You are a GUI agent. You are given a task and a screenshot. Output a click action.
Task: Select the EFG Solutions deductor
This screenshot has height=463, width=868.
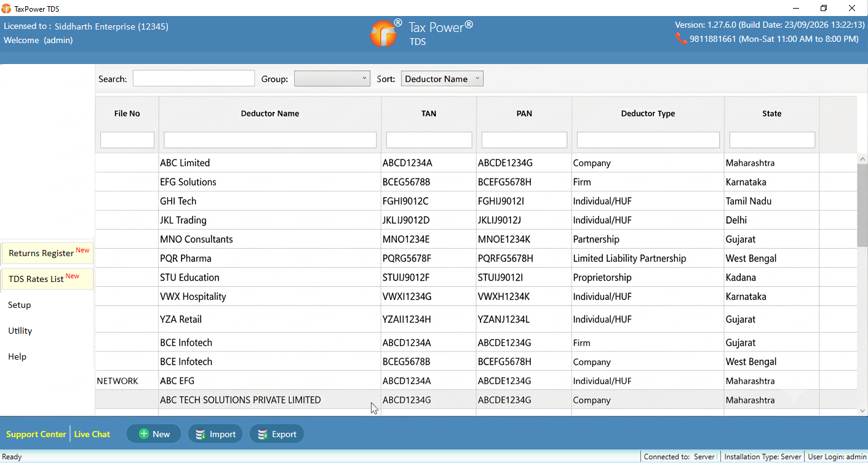[476, 182]
